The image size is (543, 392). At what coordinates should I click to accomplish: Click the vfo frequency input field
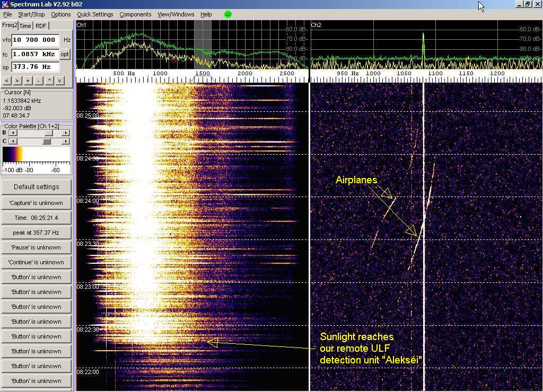pyautogui.click(x=35, y=40)
